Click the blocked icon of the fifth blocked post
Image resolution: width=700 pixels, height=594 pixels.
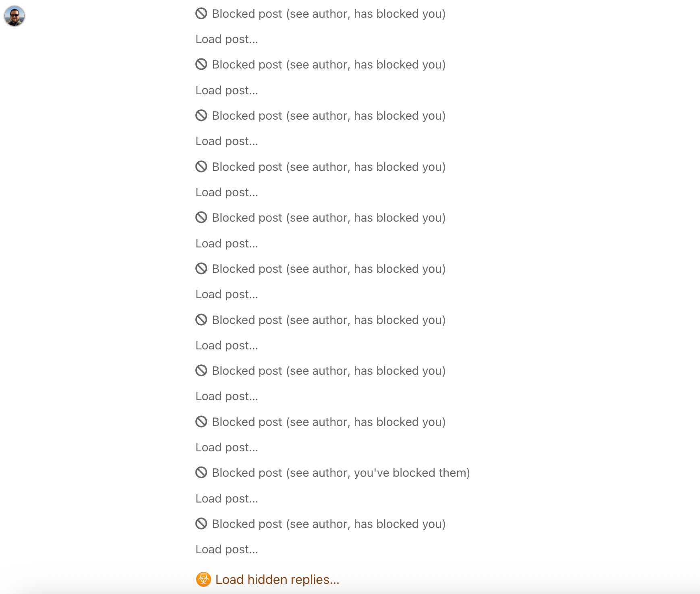pyautogui.click(x=201, y=218)
